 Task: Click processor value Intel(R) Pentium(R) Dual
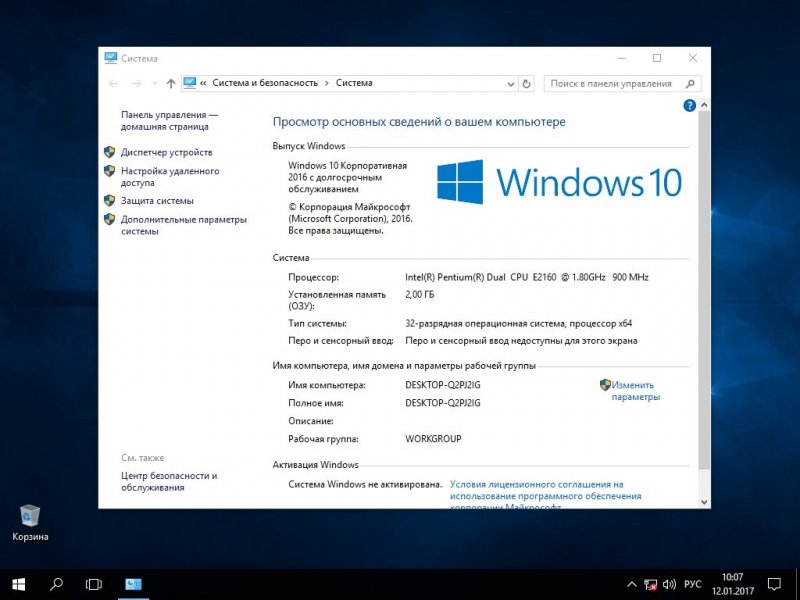[527, 277]
